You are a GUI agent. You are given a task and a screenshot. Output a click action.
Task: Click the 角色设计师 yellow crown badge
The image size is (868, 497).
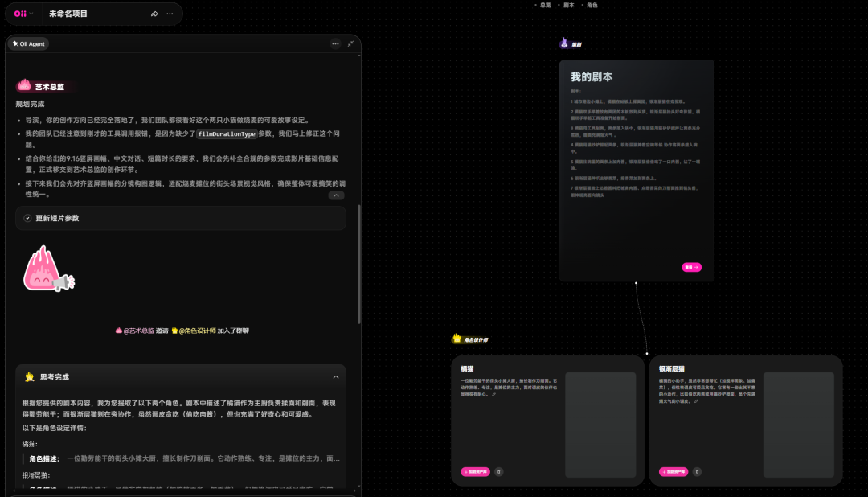[x=470, y=339]
